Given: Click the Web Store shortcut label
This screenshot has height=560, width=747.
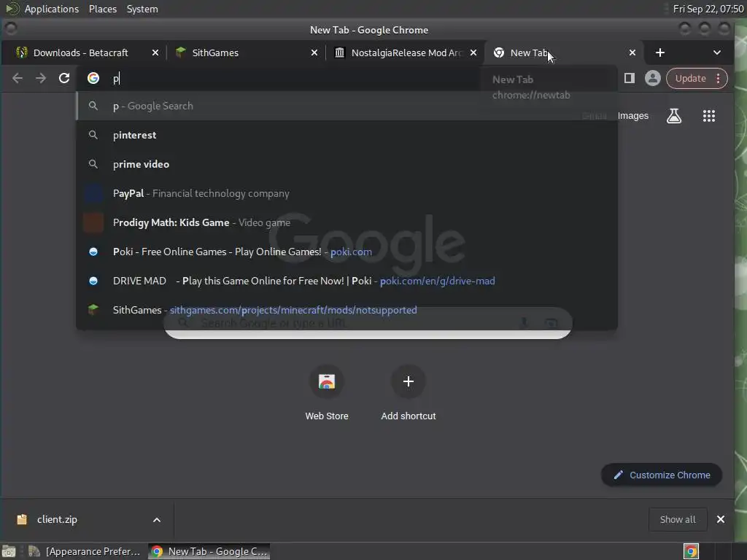Looking at the screenshot, I should click(x=327, y=416).
